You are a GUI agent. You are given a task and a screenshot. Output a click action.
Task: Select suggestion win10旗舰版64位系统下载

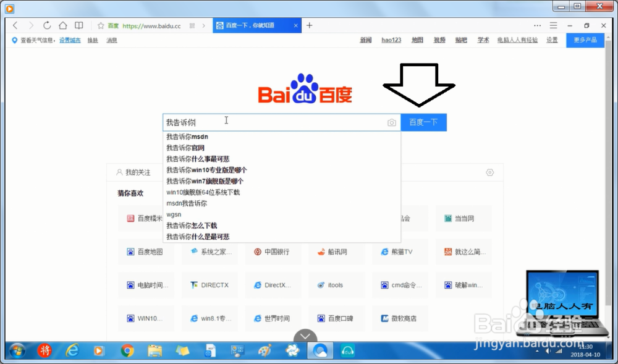point(282,192)
